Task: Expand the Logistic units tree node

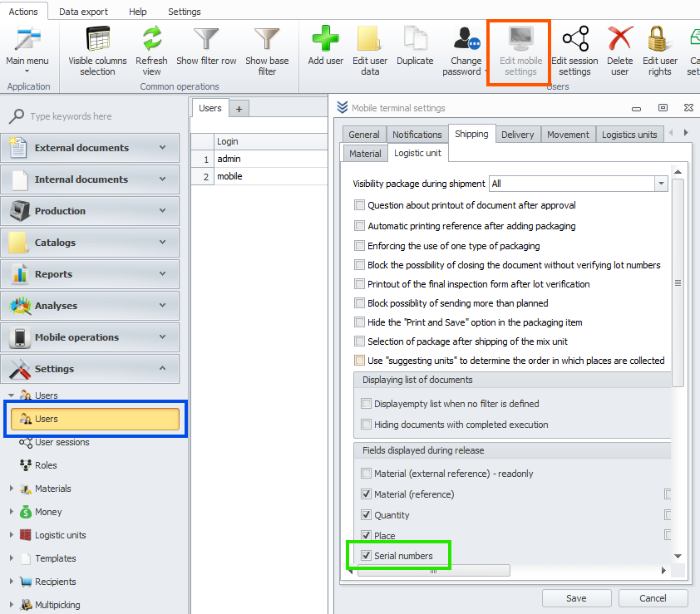Action: tap(12, 534)
